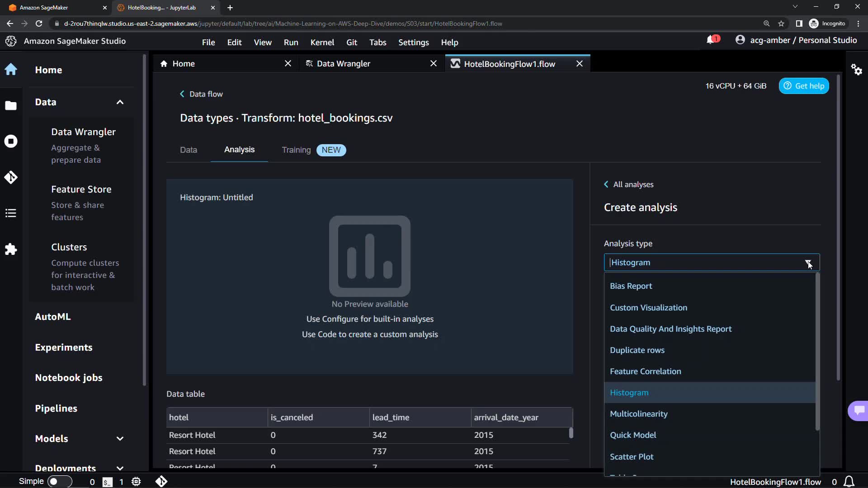Viewport: 868px width, 488px height.
Task: Open the property inspector gears icon
Action: (856, 70)
